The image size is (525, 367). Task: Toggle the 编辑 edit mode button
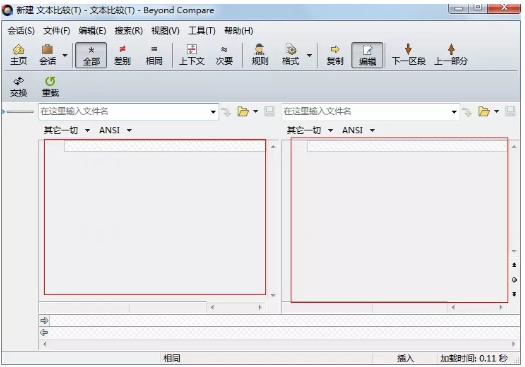(367, 55)
